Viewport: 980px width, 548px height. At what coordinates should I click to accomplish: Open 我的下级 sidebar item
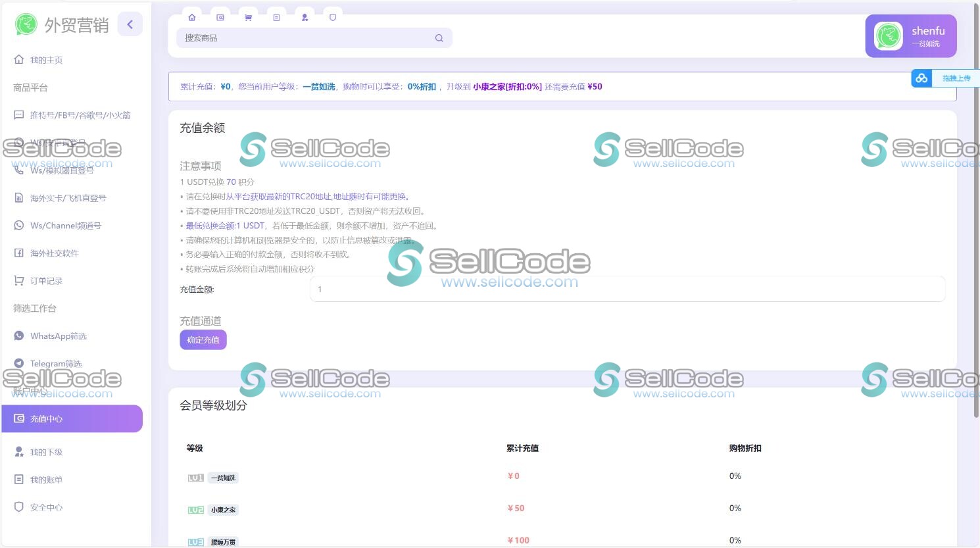(x=46, y=452)
